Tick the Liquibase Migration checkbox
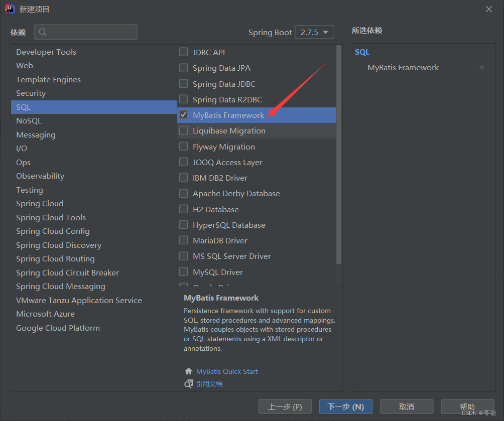 (184, 130)
